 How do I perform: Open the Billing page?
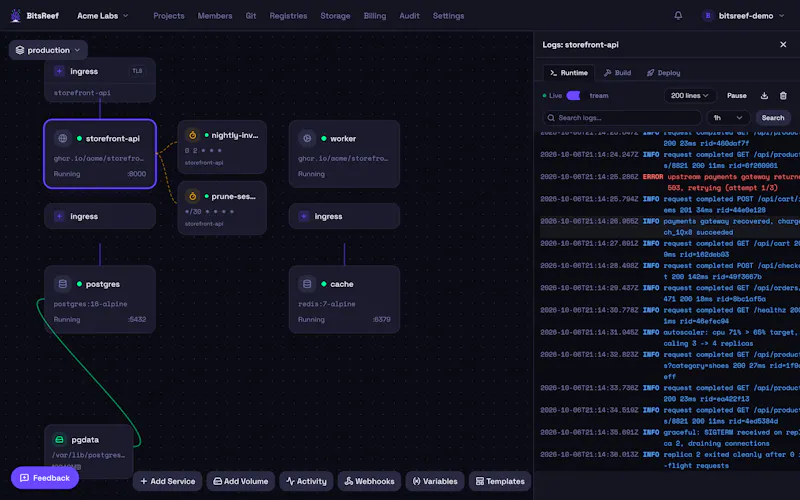click(x=375, y=16)
